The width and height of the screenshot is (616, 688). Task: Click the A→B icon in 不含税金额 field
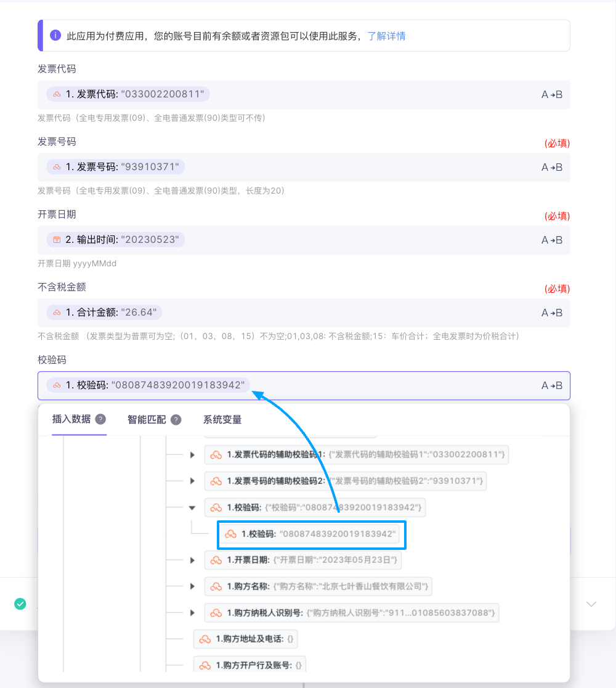click(x=551, y=313)
